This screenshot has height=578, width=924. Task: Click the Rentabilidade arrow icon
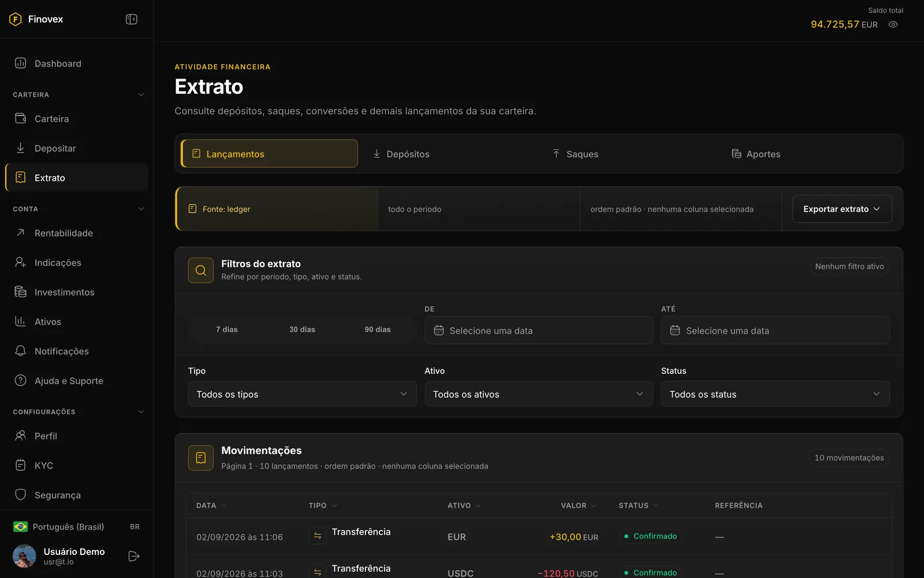click(21, 233)
